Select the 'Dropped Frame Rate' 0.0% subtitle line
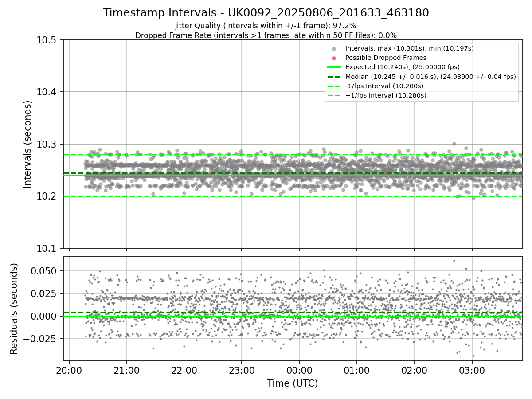Screen dimensions: 532x399 click(266, 35)
